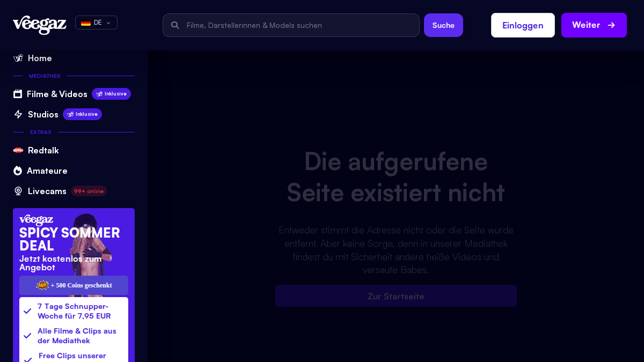
Task: Click checkmark beside Alle Filme & Clips
Action: click(x=27, y=336)
